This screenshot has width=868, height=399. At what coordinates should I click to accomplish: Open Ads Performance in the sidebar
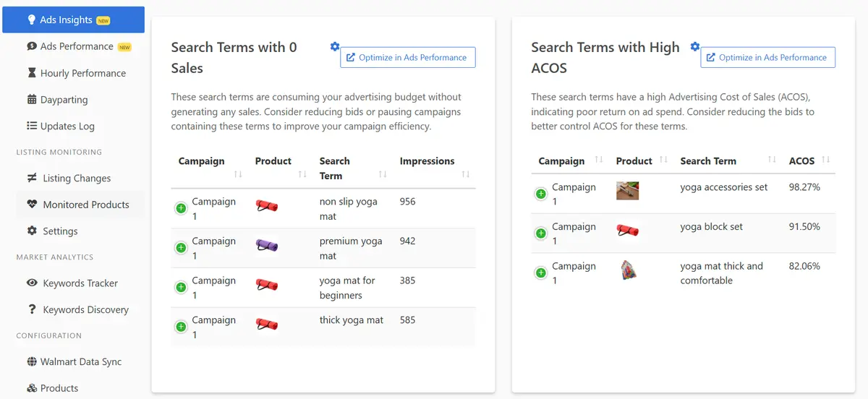click(x=77, y=46)
